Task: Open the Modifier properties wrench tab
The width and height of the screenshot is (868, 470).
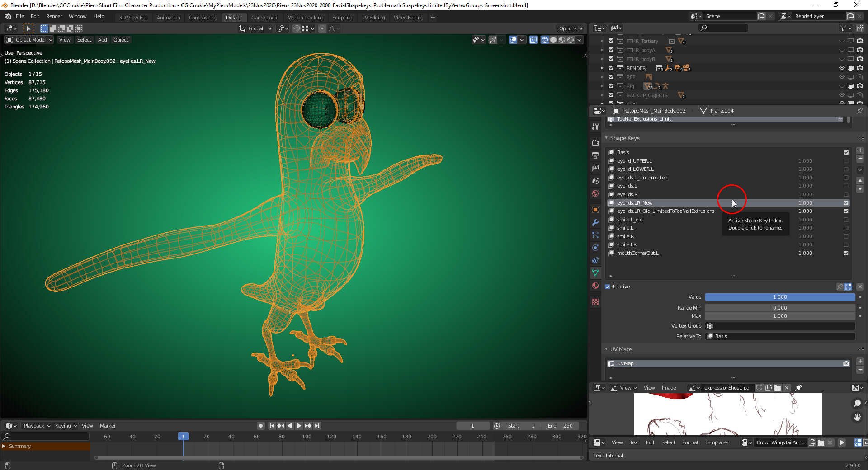Action: (595, 222)
